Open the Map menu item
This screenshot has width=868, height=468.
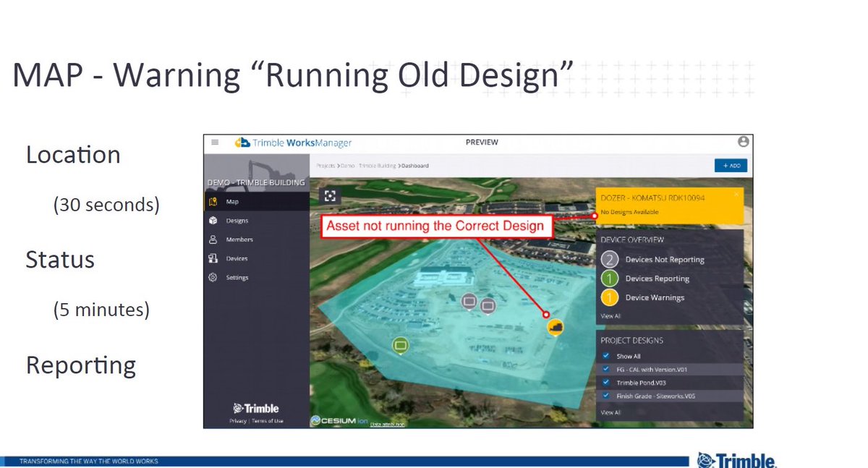click(x=257, y=202)
